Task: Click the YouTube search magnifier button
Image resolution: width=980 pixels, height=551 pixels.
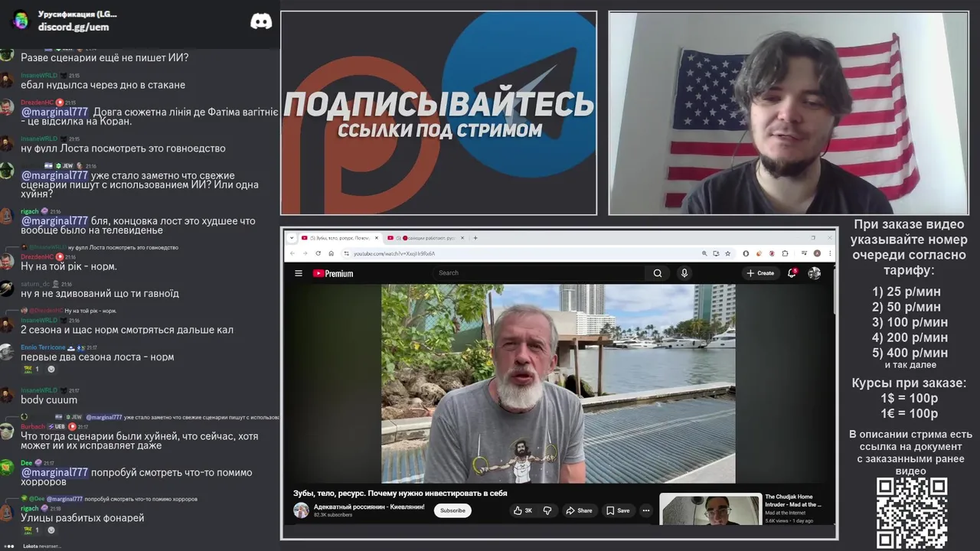Action: coord(657,273)
